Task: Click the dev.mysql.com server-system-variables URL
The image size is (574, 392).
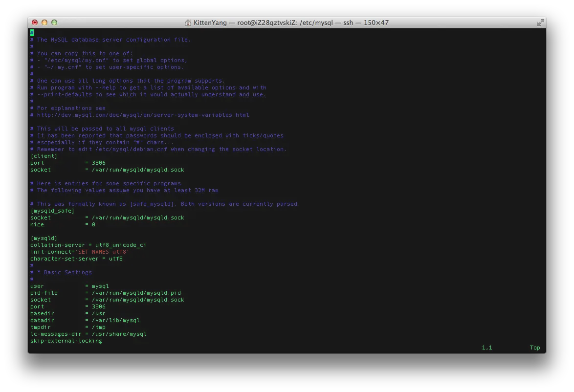Action: 143,115
